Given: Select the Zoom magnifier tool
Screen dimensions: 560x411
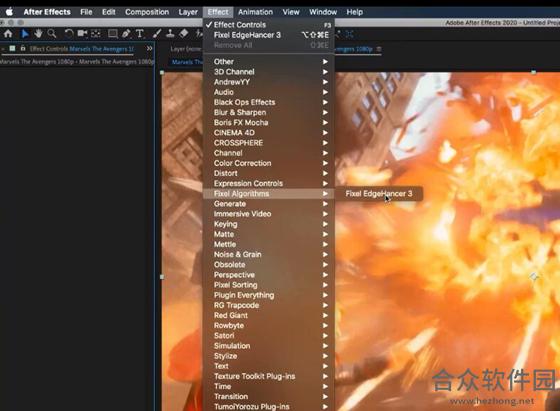Looking at the screenshot, I should (52, 34).
